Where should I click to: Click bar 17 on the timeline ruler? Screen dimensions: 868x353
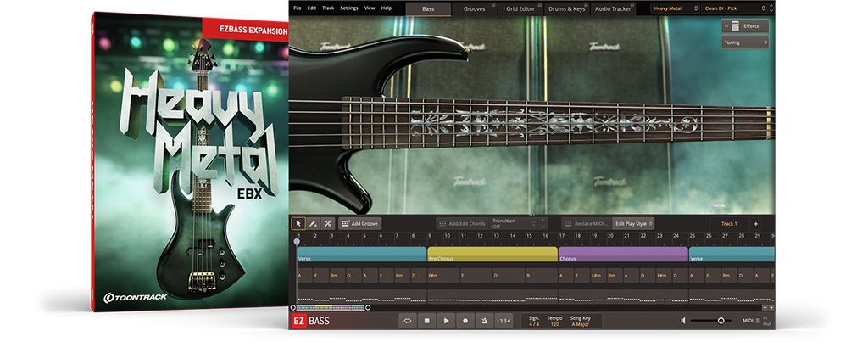[x=562, y=236]
